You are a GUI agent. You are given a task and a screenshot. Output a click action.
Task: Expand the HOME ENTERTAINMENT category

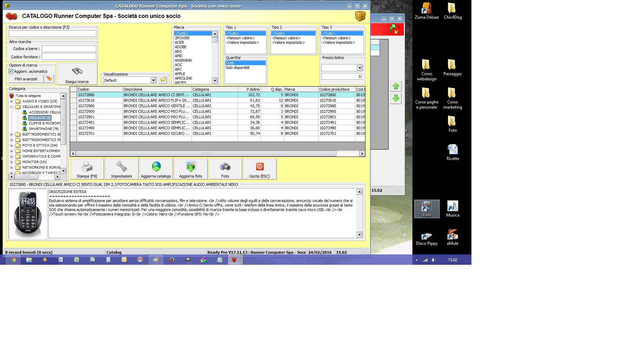(x=11, y=151)
